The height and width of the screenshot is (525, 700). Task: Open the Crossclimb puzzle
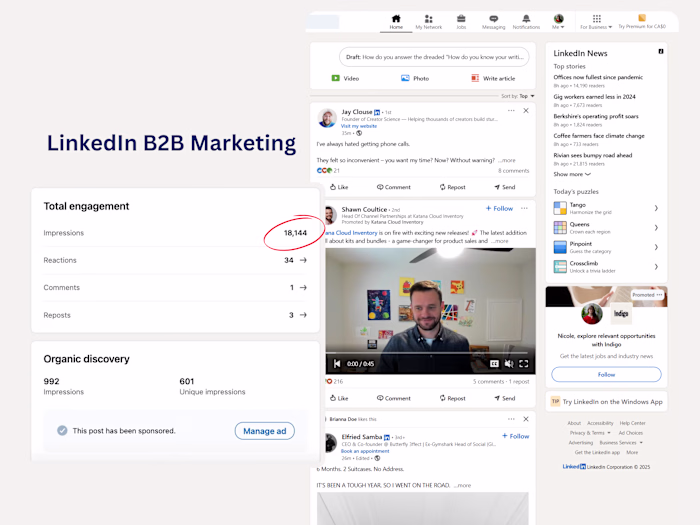pos(606,267)
